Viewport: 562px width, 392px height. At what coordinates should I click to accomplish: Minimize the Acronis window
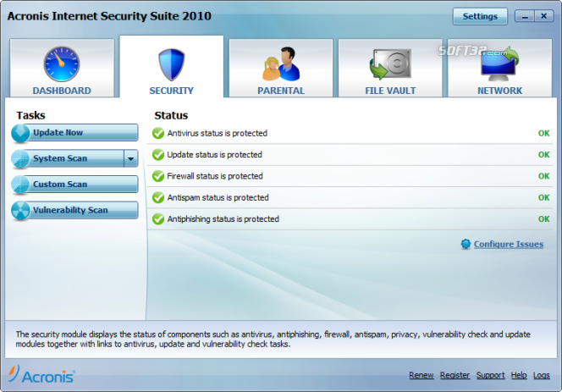click(x=525, y=16)
